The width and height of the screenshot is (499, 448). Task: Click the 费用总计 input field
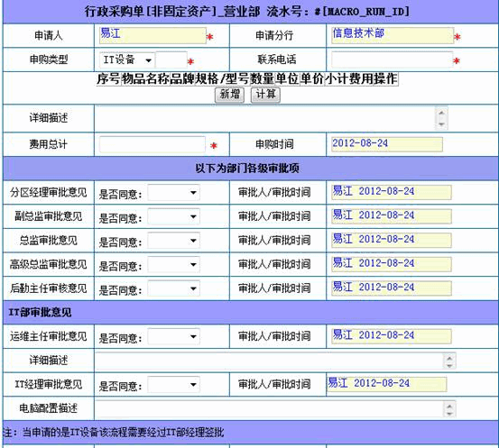(x=152, y=144)
